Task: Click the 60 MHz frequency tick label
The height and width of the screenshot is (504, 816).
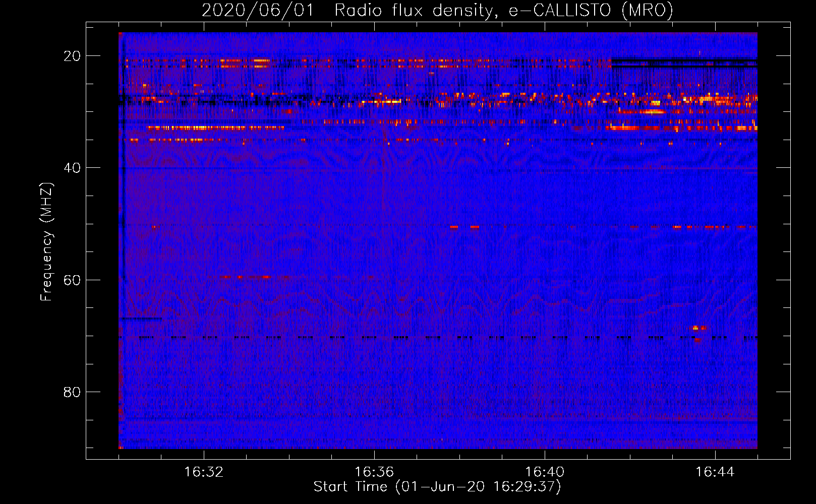Action: click(72, 280)
